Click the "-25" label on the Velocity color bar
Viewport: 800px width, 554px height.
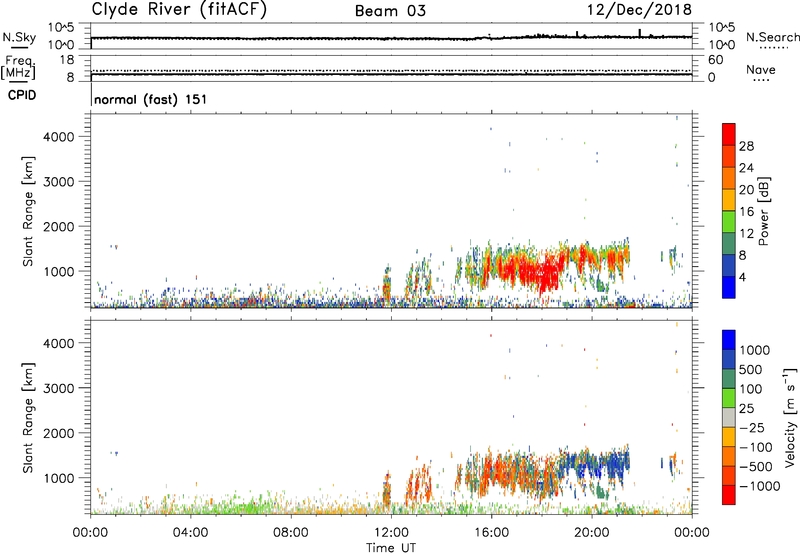(x=752, y=427)
